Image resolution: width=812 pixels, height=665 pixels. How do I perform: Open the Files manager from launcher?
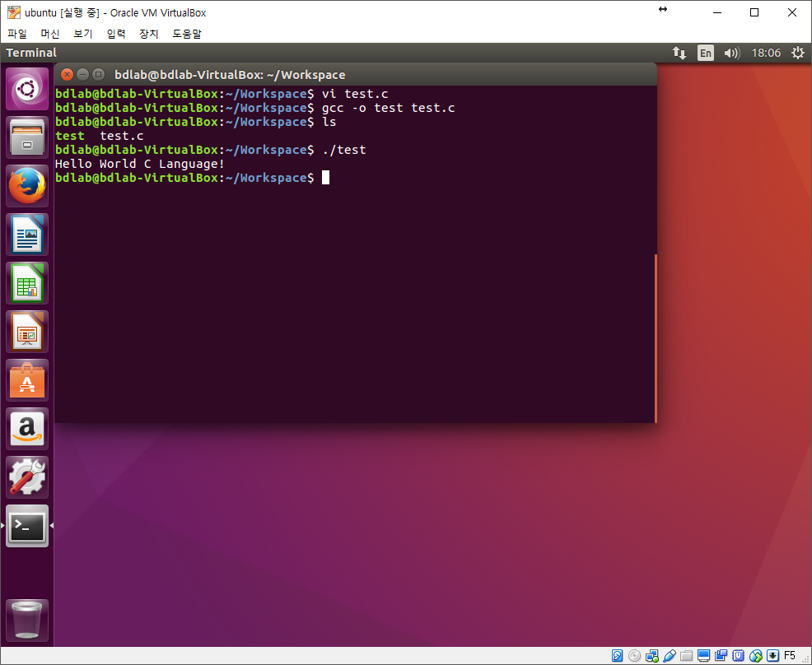click(x=27, y=137)
